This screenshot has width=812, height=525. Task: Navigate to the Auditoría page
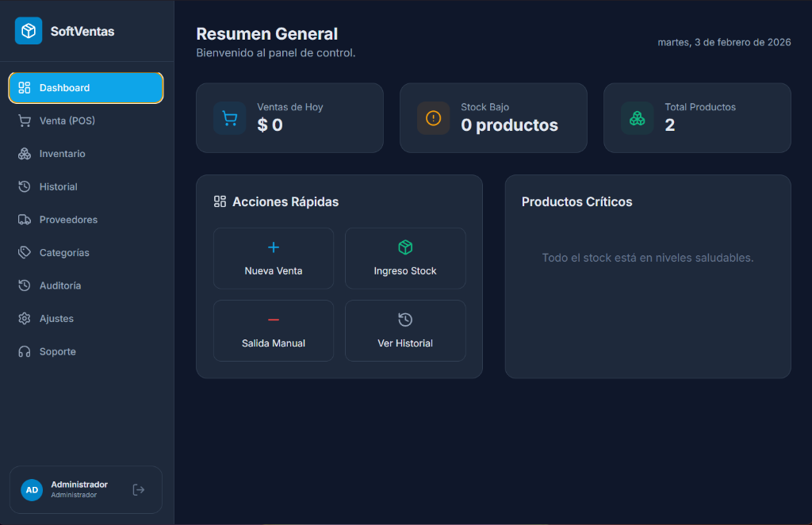(60, 285)
